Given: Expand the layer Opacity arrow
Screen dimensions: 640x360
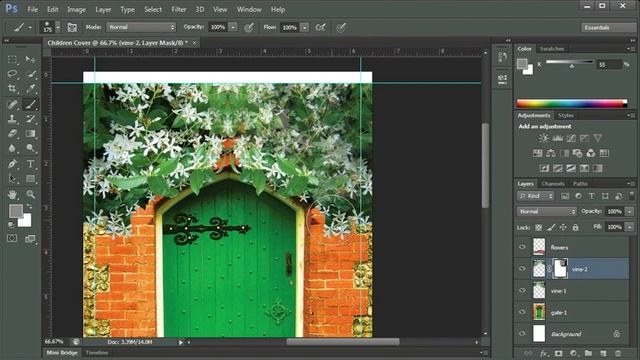Looking at the screenshot, I should [630, 211].
